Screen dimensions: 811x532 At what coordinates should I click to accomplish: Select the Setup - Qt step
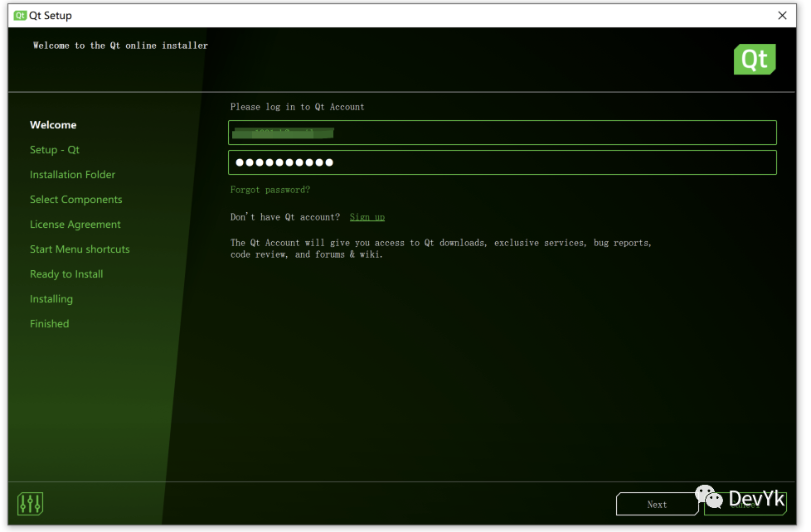click(x=54, y=149)
